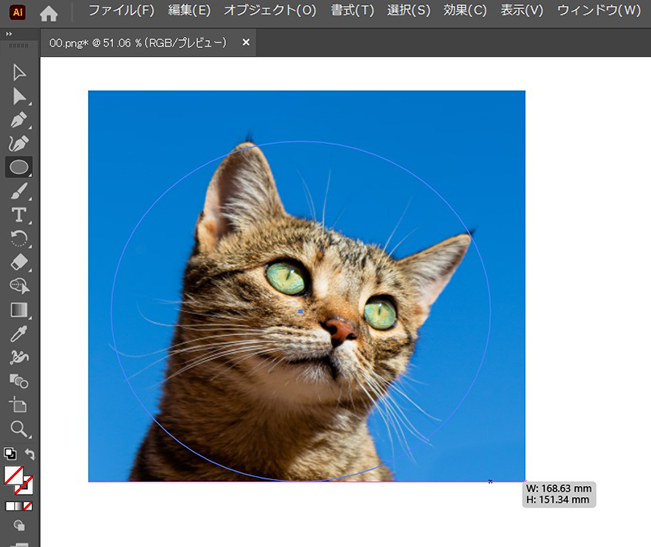
Task: Select the Shape Builder tool
Action: (x=19, y=286)
